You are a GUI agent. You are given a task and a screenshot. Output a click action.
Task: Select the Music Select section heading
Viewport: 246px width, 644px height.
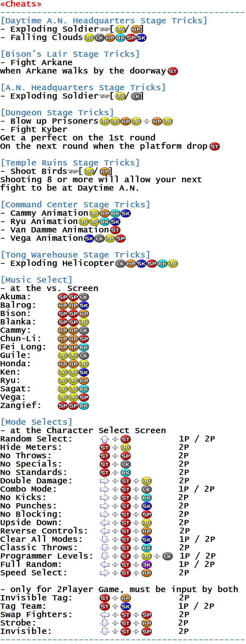(x=36, y=280)
